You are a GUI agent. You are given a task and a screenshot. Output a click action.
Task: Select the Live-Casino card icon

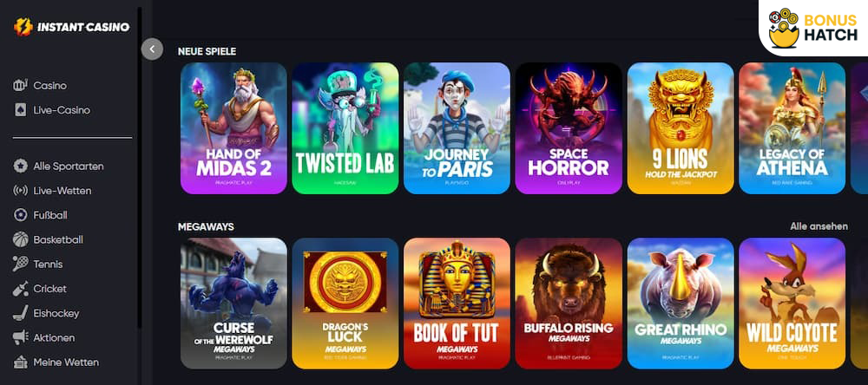(20, 110)
